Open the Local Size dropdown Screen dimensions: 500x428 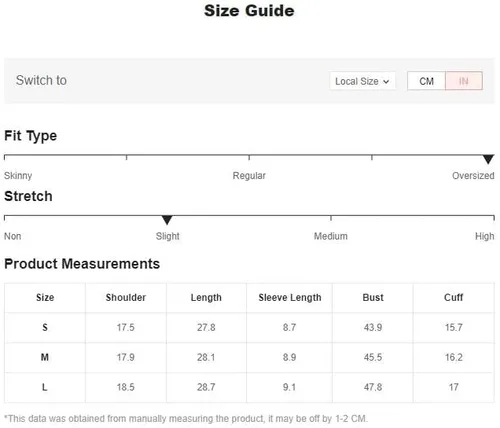(362, 81)
